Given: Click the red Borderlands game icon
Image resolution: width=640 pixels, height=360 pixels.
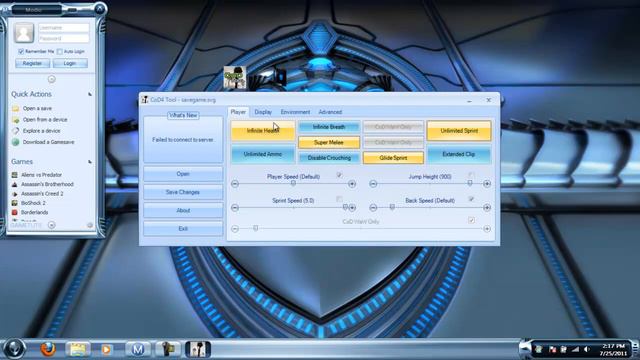Looking at the screenshot, I should (x=15, y=212).
